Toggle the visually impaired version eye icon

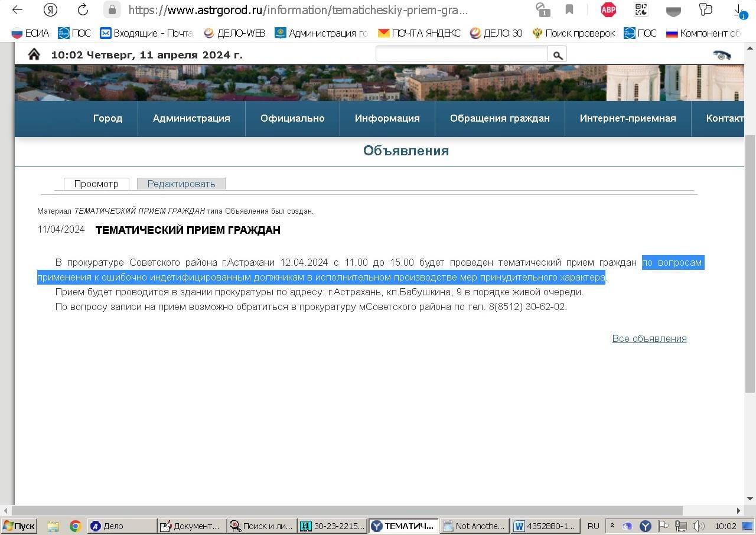722,55
